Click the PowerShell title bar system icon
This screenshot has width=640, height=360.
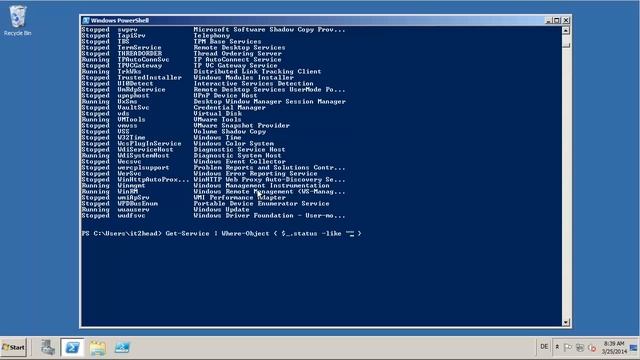point(86,20)
